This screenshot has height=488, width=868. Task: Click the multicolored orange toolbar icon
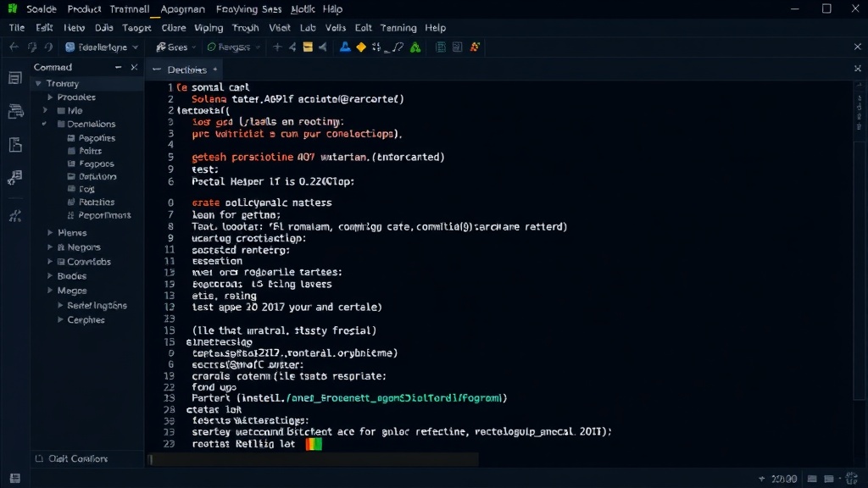click(x=475, y=47)
